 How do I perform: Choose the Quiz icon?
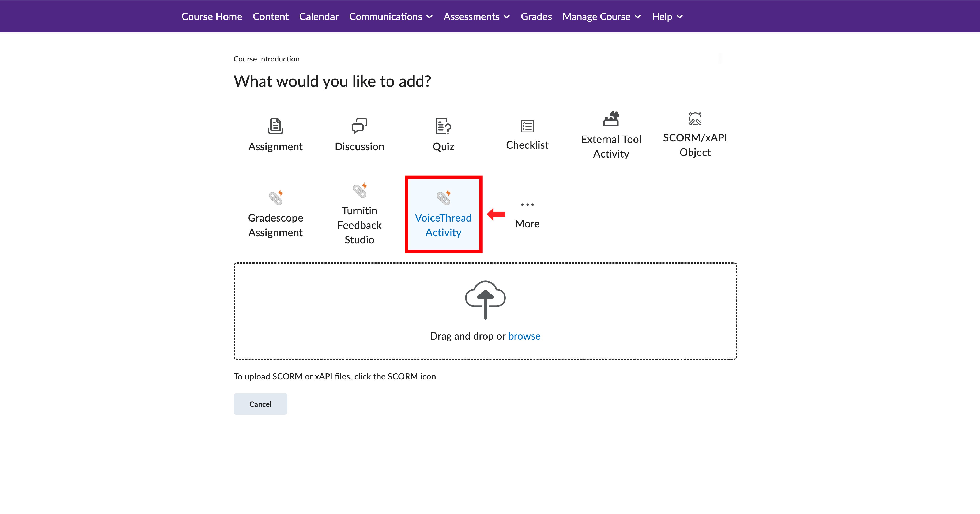[443, 126]
